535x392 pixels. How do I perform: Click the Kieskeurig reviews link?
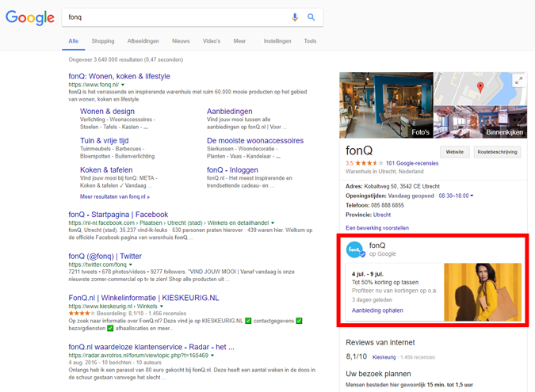[x=384, y=357]
